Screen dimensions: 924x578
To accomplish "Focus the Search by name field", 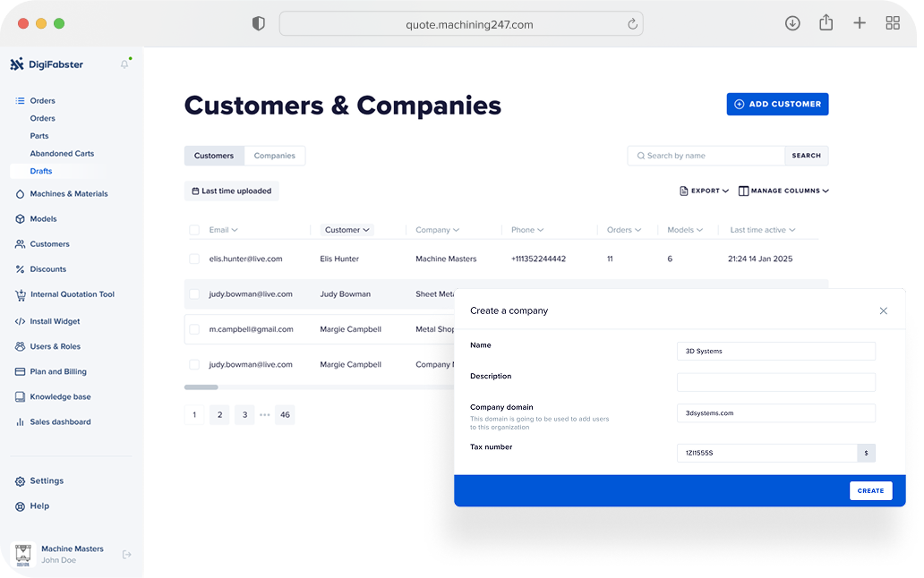I will point(706,156).
